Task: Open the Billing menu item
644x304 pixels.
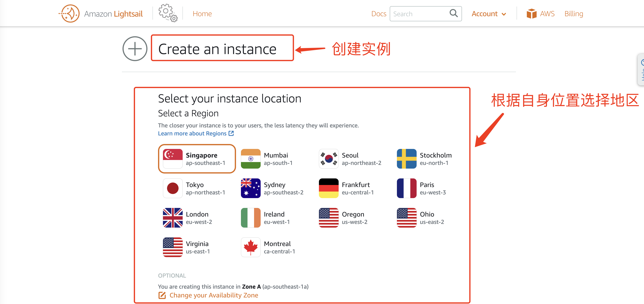Action: coord(573,14)
